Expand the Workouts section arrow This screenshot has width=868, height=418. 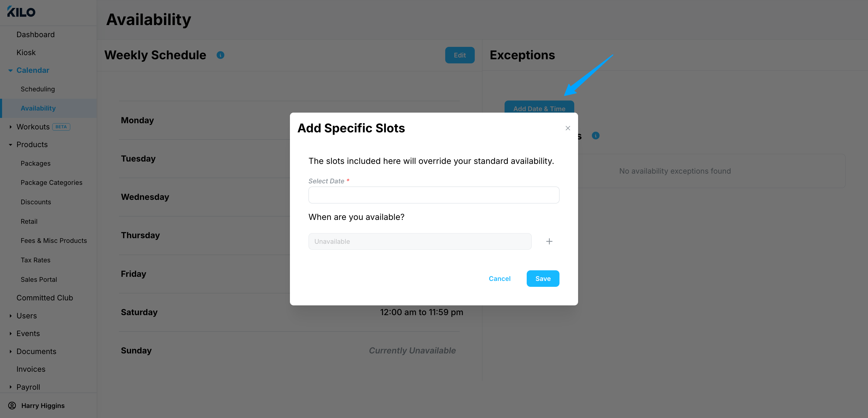[10, 127]
